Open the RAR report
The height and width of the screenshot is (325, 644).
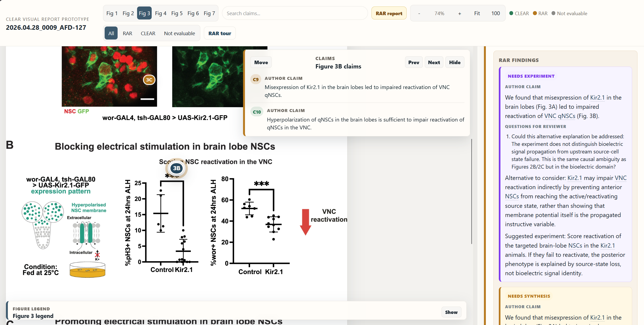[x=389, y=13]
